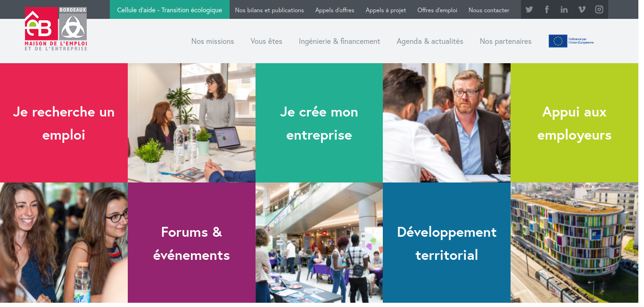Open the Facebook social icon
This screenshot has height=307, width=644.
[547, 9]
